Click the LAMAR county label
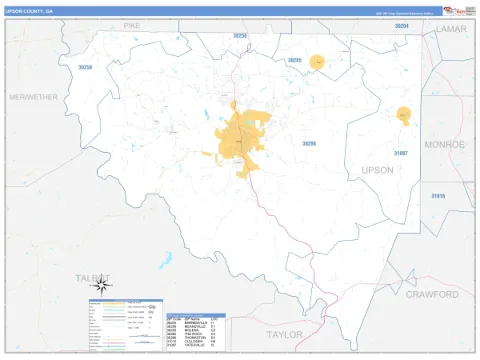This screenshot has height=360, width=480. [451, 29]
